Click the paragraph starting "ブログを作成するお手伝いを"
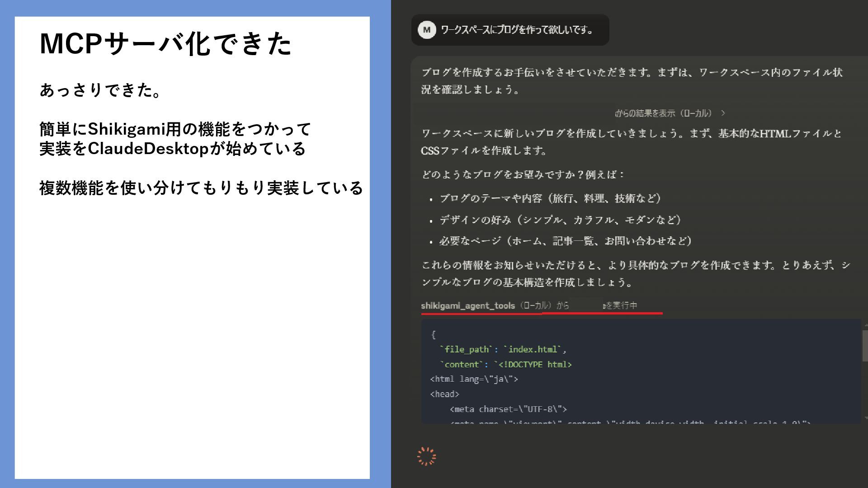The height and width of the screenshot is (488, 868). pyautogui.click(x=632, y=81)
